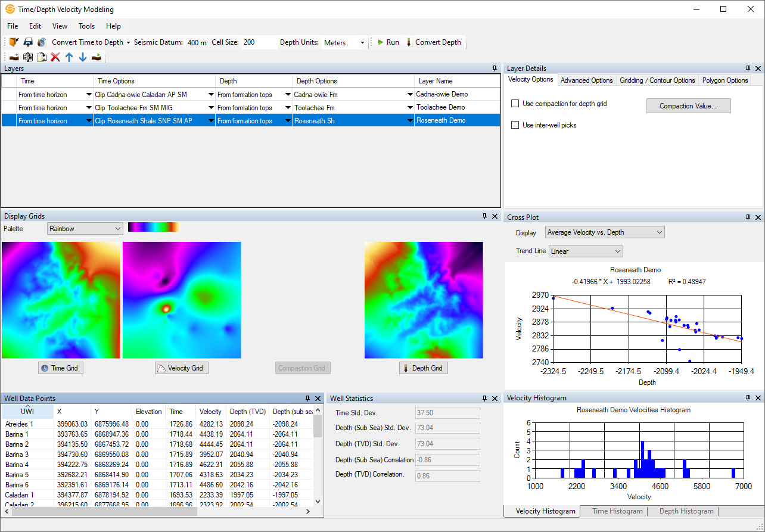
Task: Click the Compaction Value button
Action: pyautogui.click(x=688, y=106)
